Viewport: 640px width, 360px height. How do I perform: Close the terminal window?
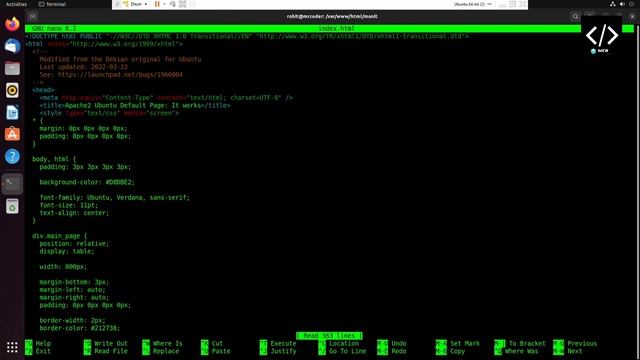pos(632,16)
